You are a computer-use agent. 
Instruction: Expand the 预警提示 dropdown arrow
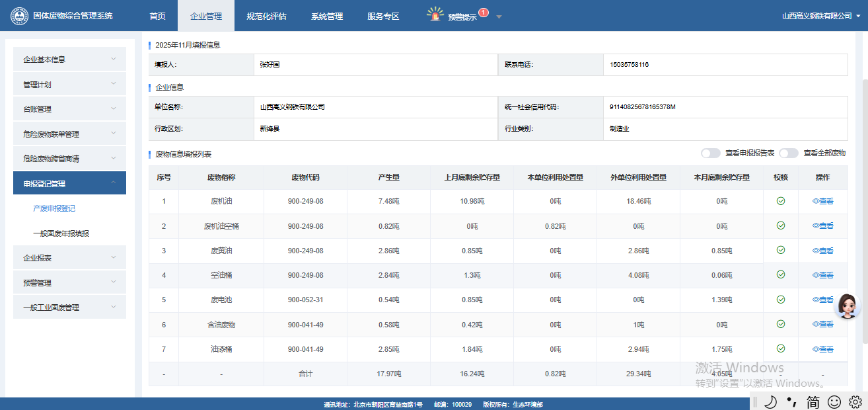499,17
